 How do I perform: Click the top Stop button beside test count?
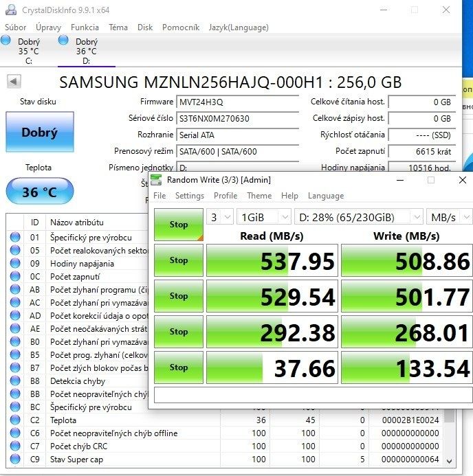179,225
